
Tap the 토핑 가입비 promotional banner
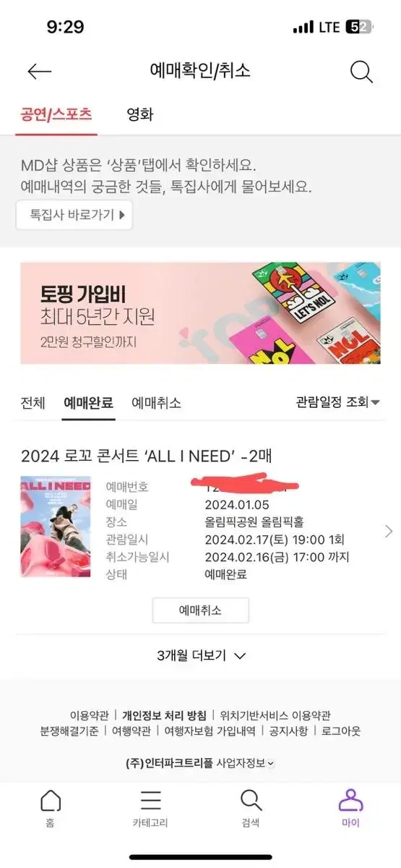point(200,313)
